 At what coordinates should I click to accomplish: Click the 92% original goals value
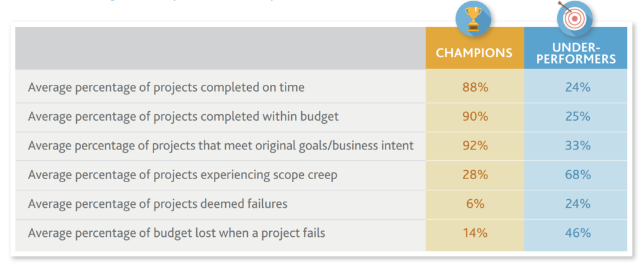(475, 146)
